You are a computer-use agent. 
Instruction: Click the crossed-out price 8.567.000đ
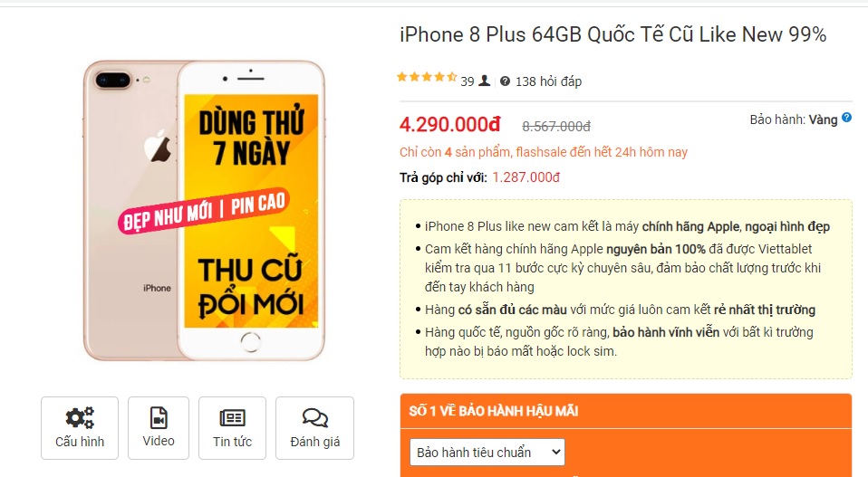pyautogui.click(x=556, y=127)
